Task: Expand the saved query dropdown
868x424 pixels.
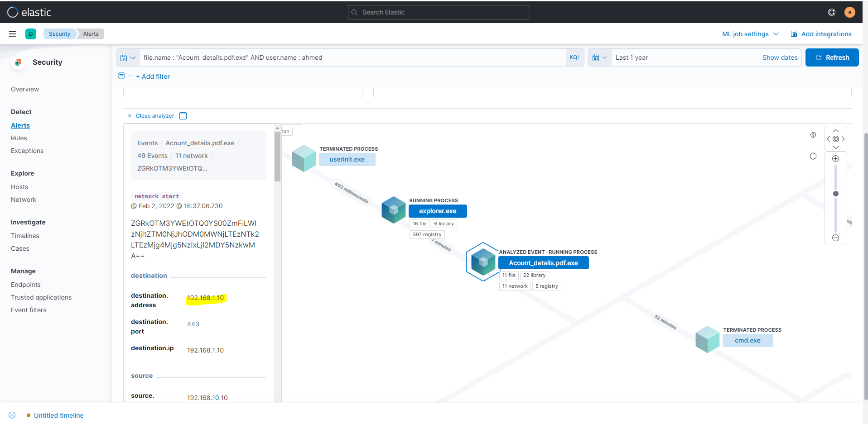Action: pyautogui.click(x=128, y=57)
